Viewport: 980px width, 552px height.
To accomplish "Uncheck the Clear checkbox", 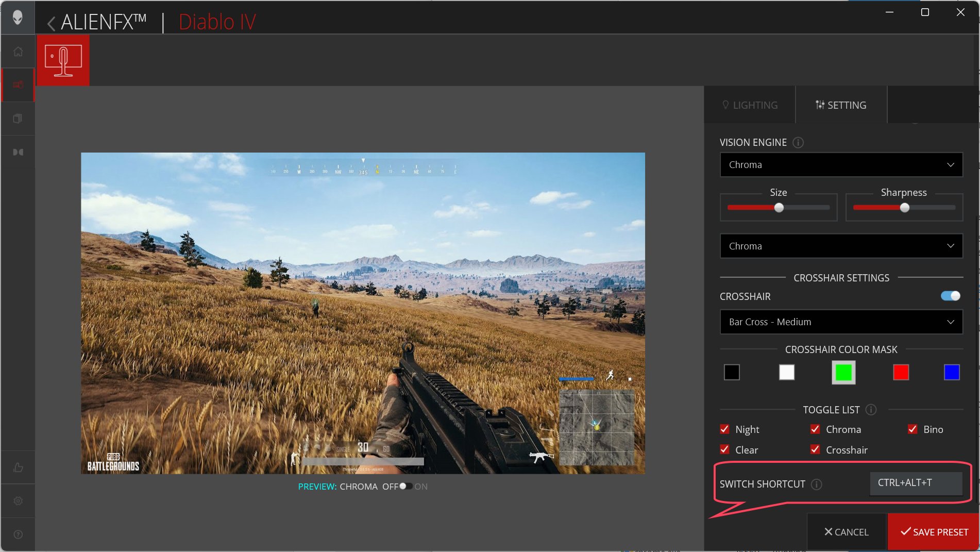I will pyautogui.click(x=724, y=449).
